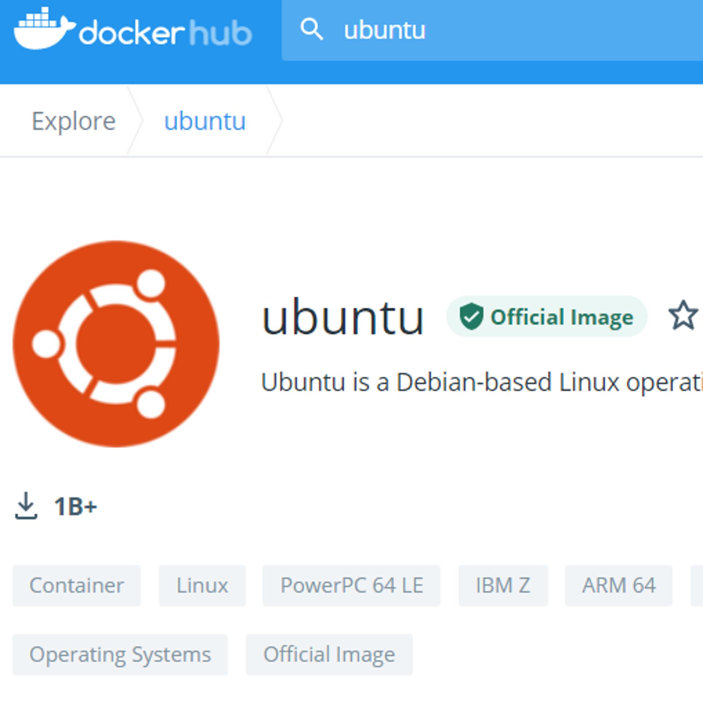Image resolution: width=703 pixels, height=728 pixels.
Task: Click the green shield check icon
Action: [x=471, y=316]
